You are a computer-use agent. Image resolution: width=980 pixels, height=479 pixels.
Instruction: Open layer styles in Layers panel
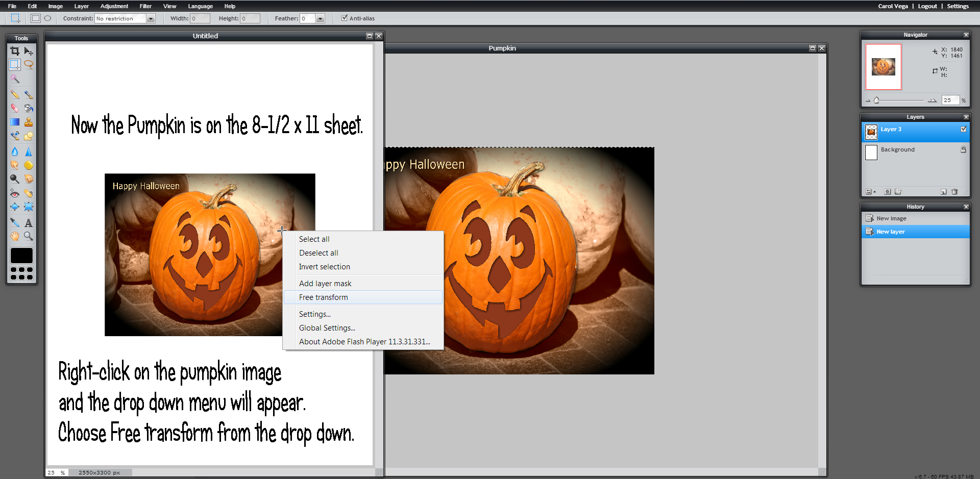tap(898, 192)
